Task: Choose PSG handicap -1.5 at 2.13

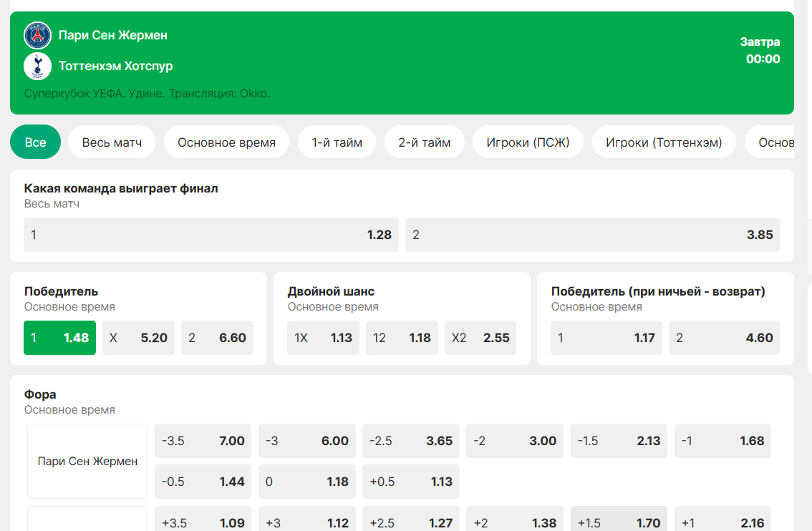Action: (619, 441)
